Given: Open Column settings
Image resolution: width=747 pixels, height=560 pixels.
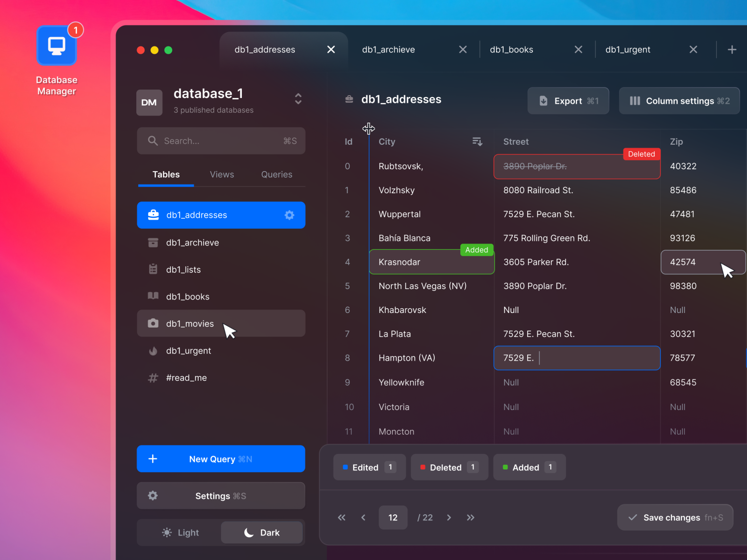Looking at the screenshot, I should [679, 101].
